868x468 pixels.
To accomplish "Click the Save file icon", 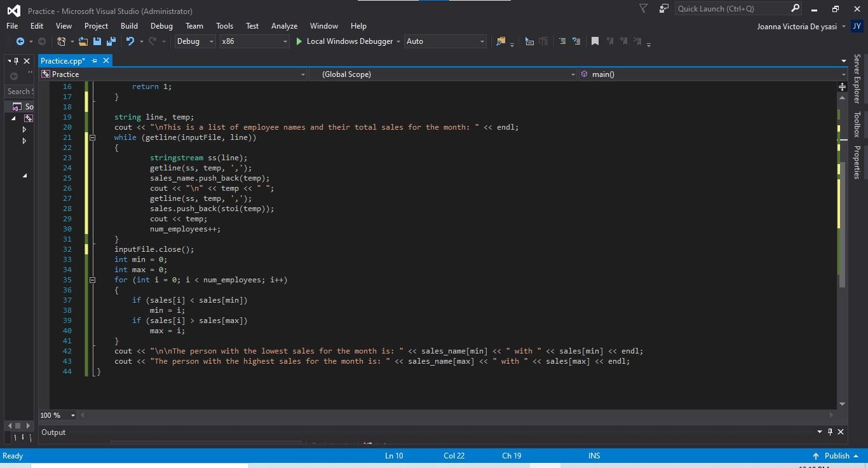I will (97, 41).
